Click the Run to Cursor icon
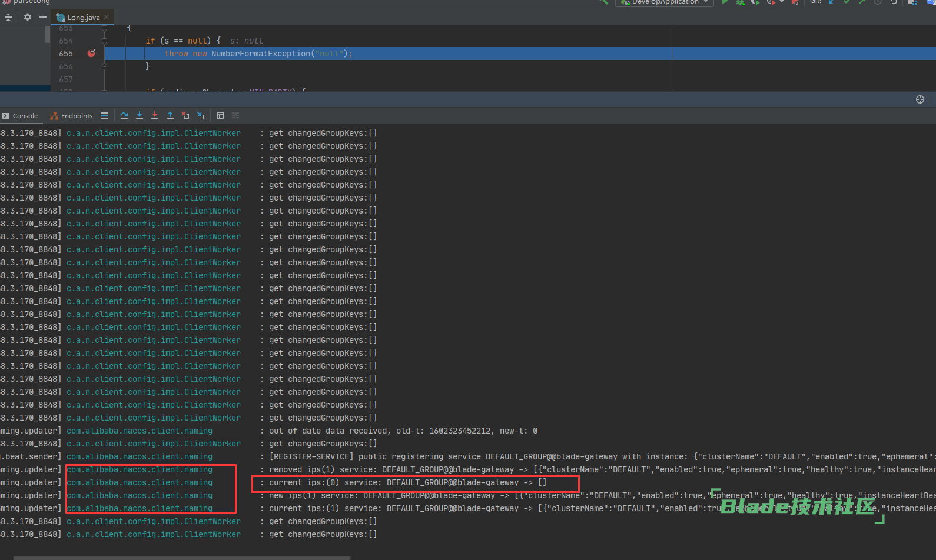Viewport: 936px width, 560px height. [201, 115]
